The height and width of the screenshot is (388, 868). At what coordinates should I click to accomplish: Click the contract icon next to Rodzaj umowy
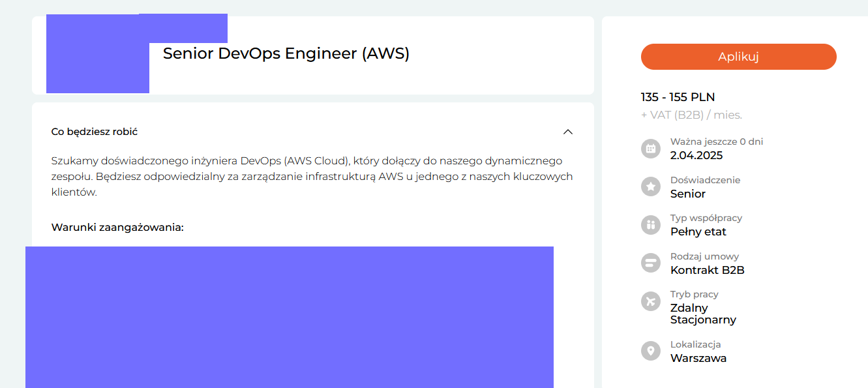point(650,263)
